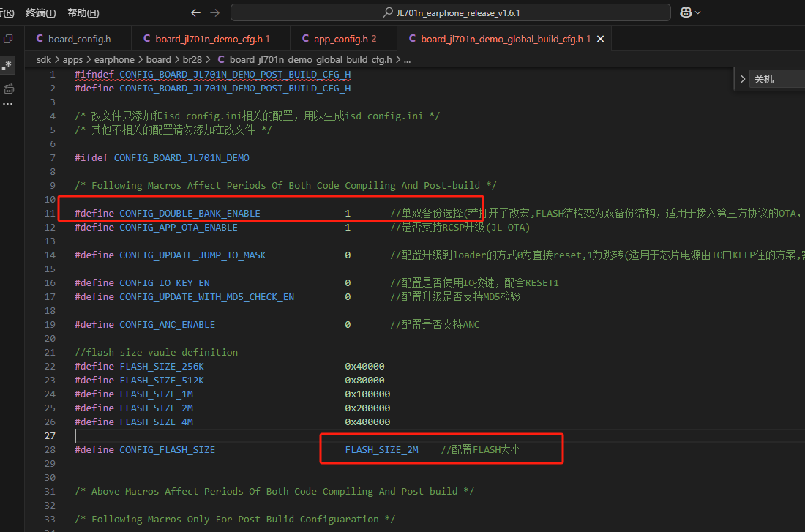Click the CONFIG_BOARD_JL701N_DEMO identifier after #ifdef

pyautogui.click(x=181, y=157)
